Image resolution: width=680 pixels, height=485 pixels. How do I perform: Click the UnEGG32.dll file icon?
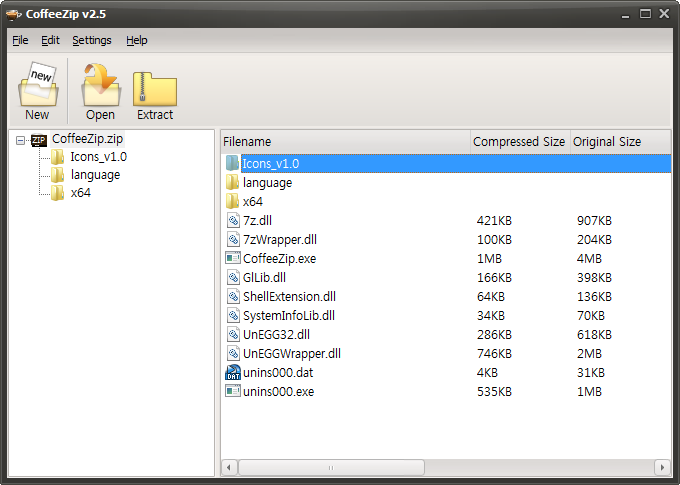click(x=233, y=334)
